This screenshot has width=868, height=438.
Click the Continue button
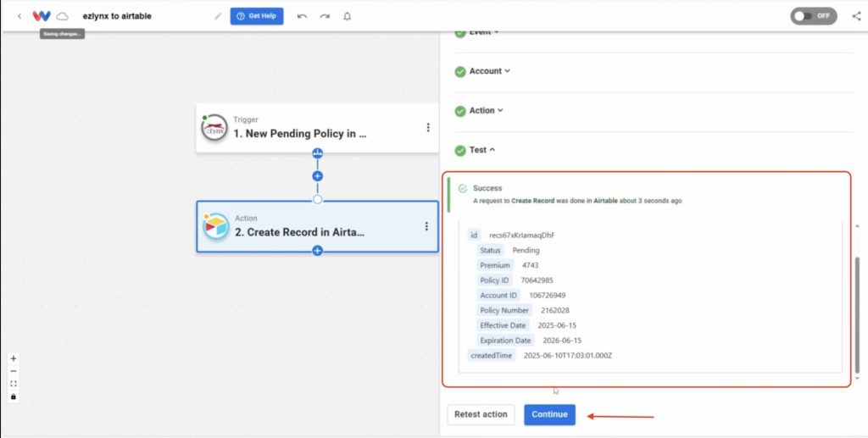pos(549,414)
